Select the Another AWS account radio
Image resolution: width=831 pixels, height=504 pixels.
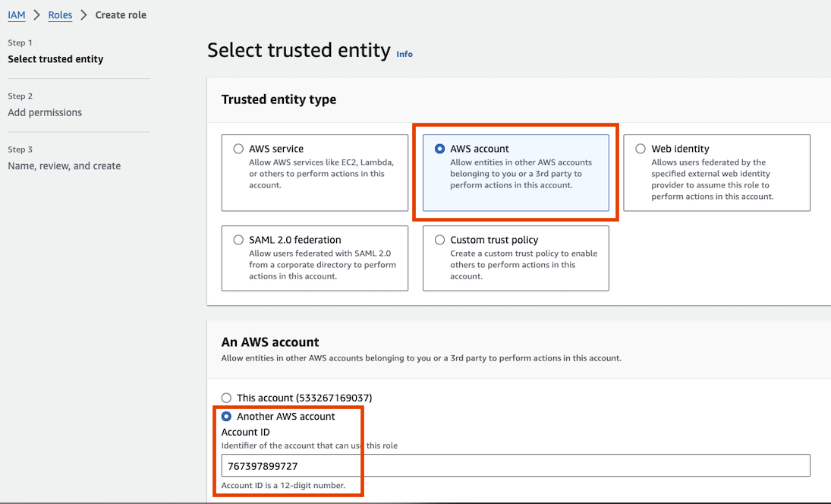click(x=226, y=417)
